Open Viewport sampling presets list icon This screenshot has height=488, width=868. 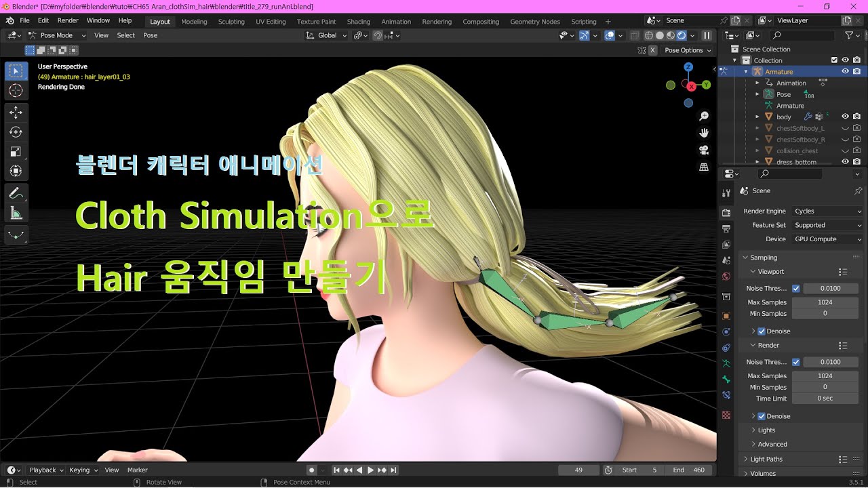[x=843, y=272]
